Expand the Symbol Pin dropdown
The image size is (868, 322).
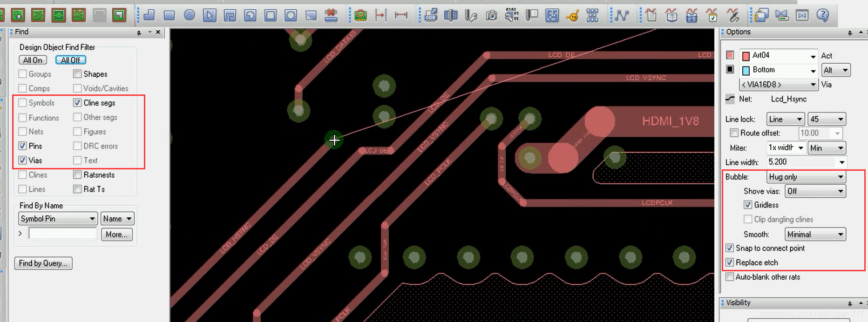click(58, 219)
